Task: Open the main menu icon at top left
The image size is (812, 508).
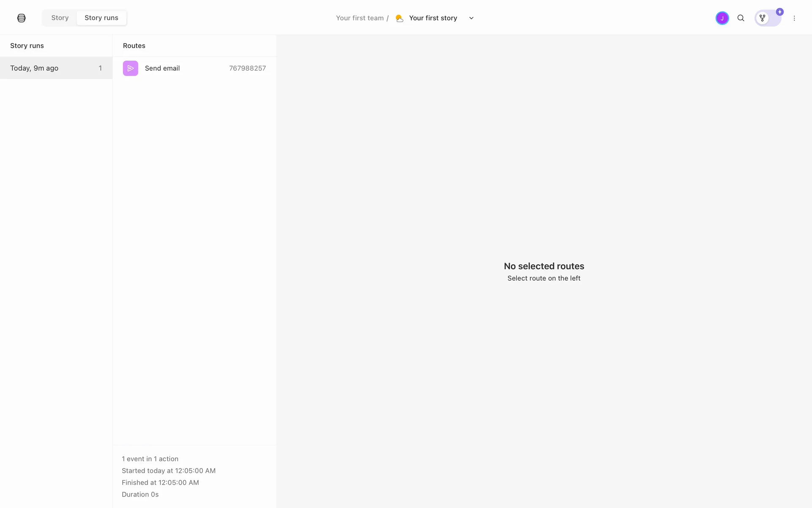Action: click(x=21, y=18)
